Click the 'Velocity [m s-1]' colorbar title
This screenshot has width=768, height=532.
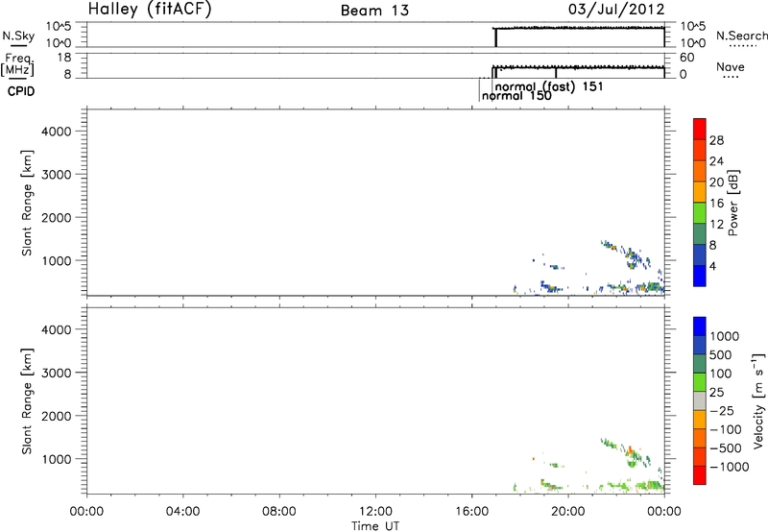click(x=758, y=400)
